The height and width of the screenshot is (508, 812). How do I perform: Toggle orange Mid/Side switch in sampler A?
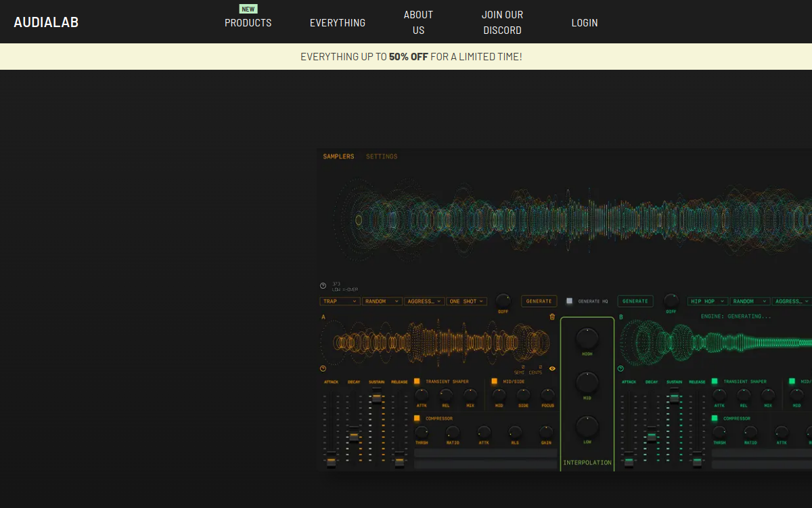pos(494,381)
